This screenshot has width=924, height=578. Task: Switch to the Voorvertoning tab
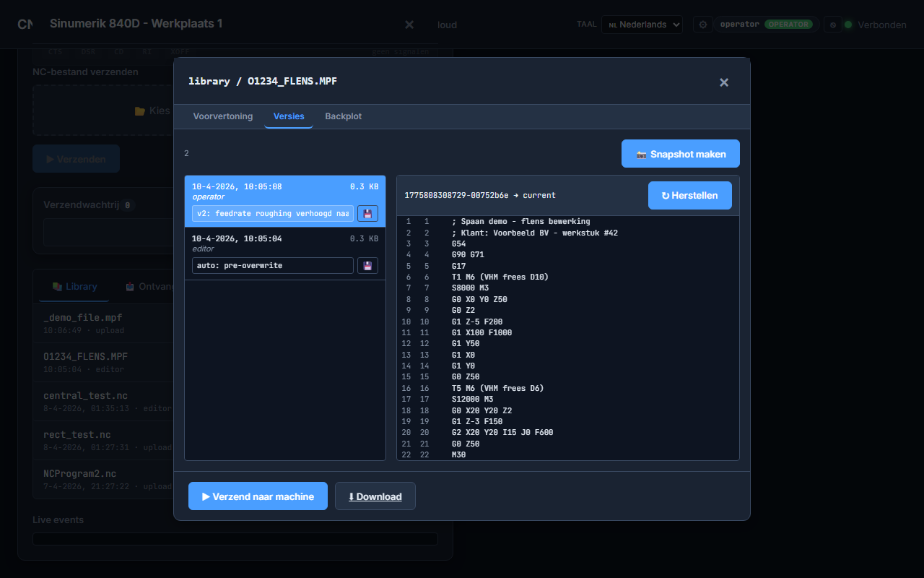point(223,116)
